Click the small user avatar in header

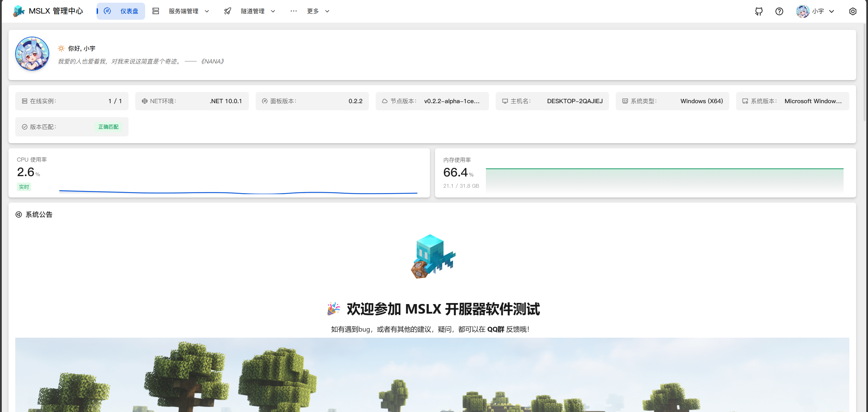tap(803, 11)
